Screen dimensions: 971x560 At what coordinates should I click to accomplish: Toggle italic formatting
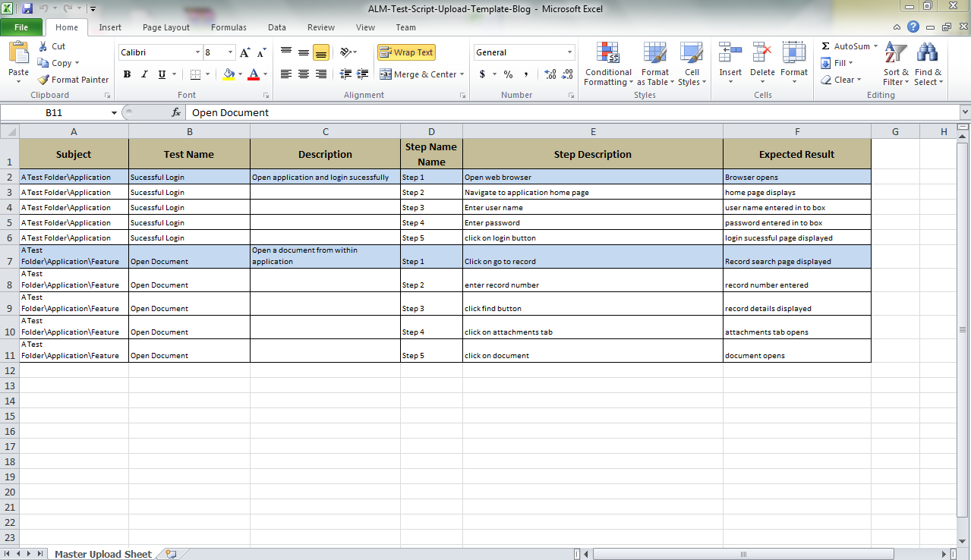point(144,74)
